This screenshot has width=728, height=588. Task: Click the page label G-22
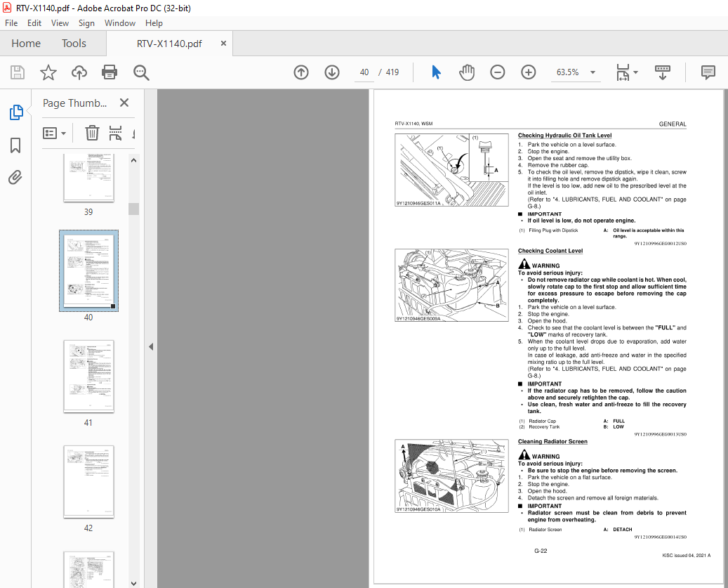coord(541,551)
